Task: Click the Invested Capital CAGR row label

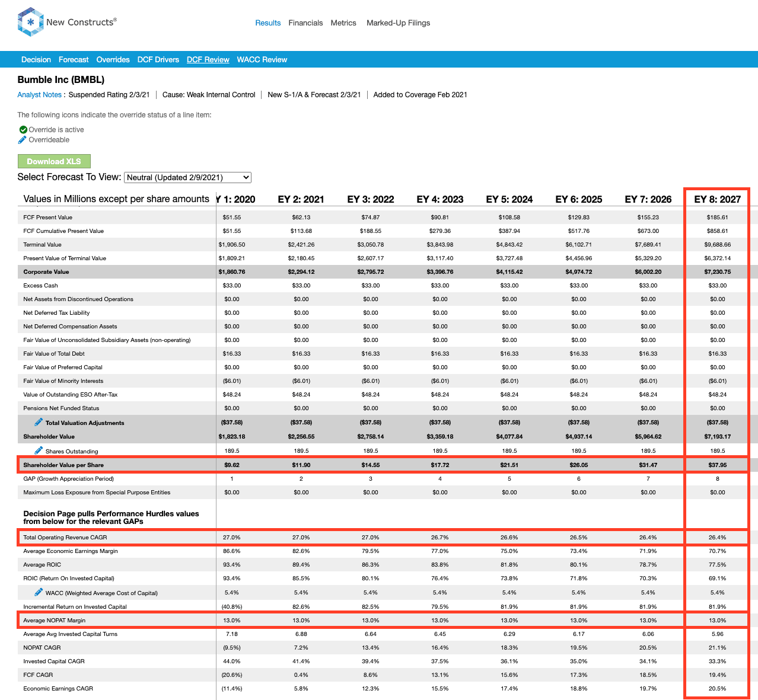Action: click(54, 661)
